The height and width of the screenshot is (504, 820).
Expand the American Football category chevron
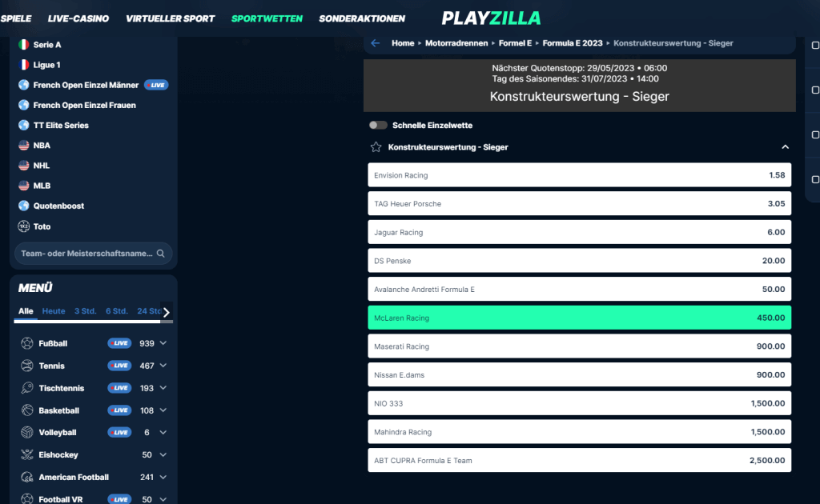pyautogui.click(x=163, y=477)
